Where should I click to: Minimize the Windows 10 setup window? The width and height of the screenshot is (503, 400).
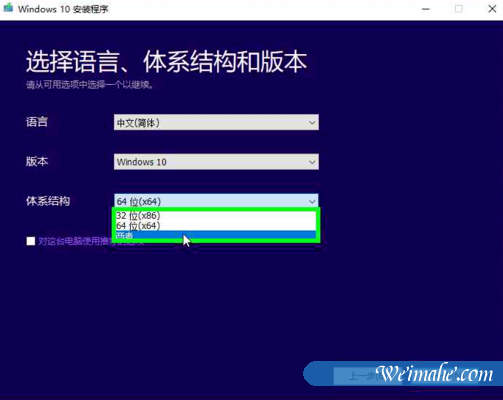(x=426, y=9)
